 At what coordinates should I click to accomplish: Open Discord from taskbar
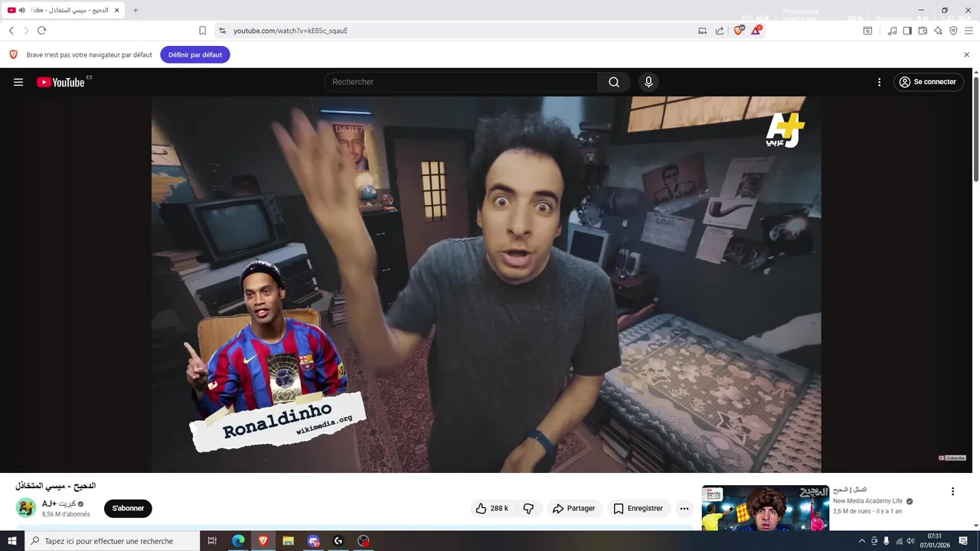(313, 541)
